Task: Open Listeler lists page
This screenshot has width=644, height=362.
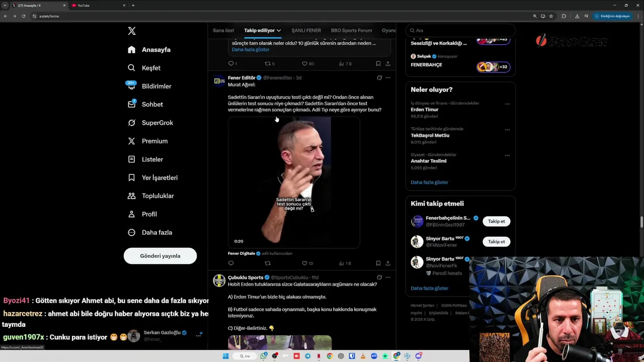Action: tap(145, 159)
